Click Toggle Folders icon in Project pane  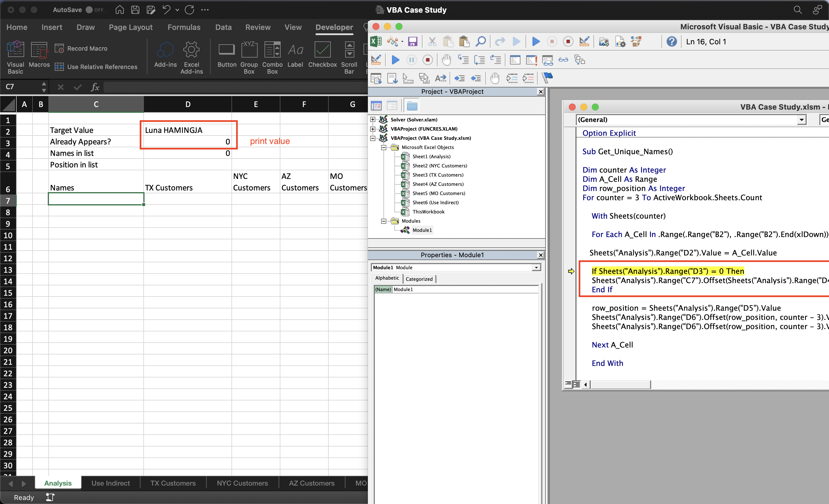tap(412, 106)
